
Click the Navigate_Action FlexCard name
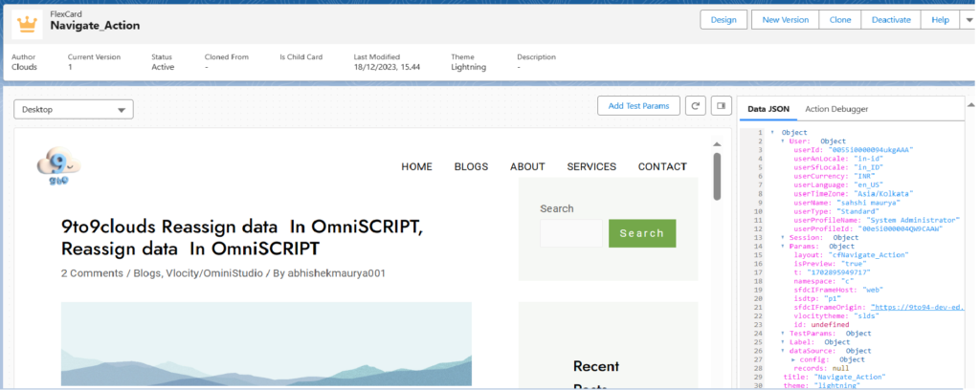(95, 26)
